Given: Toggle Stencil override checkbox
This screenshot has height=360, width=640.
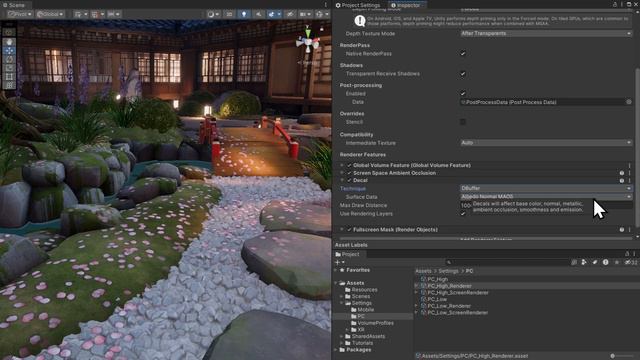Looking at the screenshot, I should pyautogui.click(x=463, y=122).
